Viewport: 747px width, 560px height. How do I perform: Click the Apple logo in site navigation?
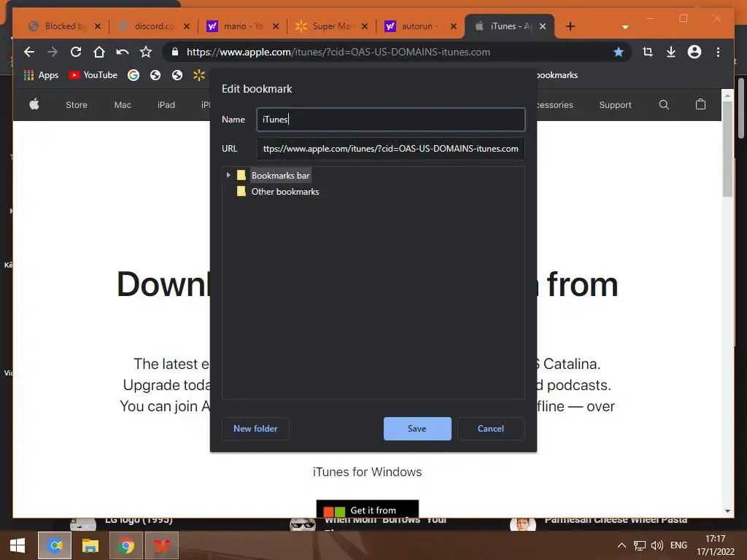[x=34, y=104]
